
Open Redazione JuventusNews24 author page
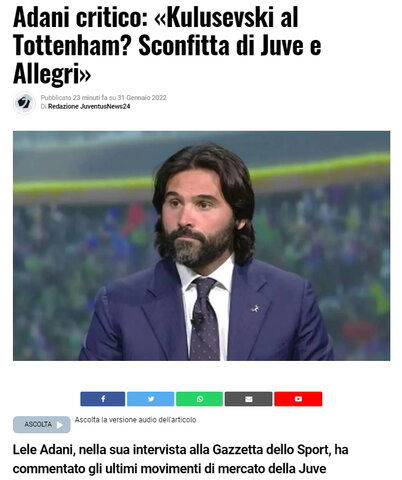tap(89, 106)
